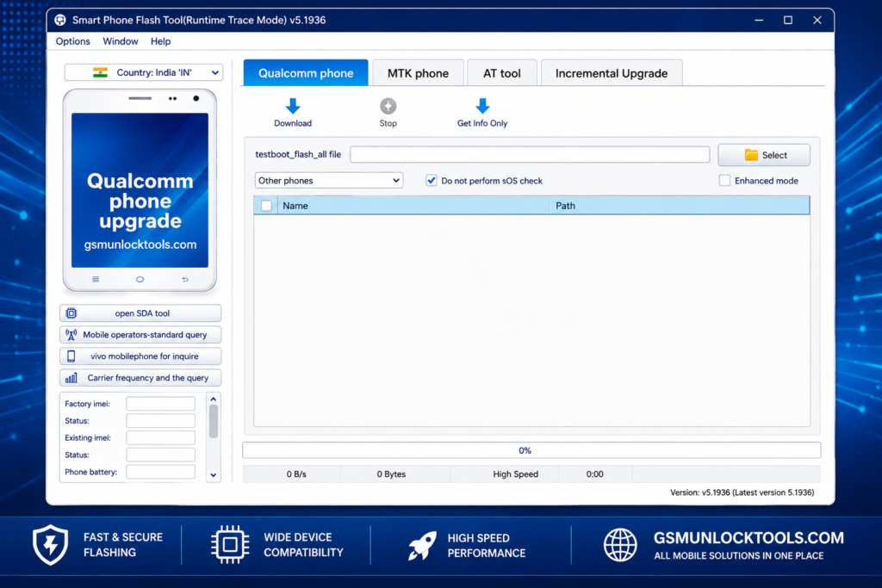Click the Path column header
882x588 pixels.
point(680,206)
